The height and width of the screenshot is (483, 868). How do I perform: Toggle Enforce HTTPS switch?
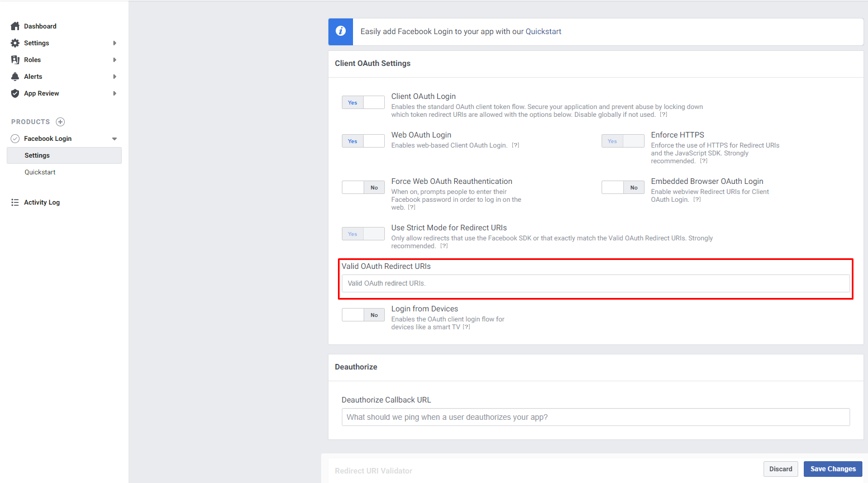pyautogui.click(x=623, y=141)
